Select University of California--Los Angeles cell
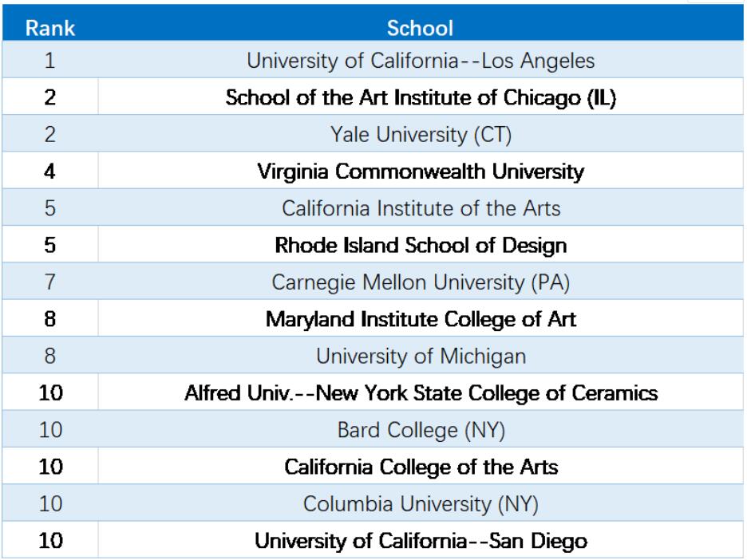 point(420,60)
